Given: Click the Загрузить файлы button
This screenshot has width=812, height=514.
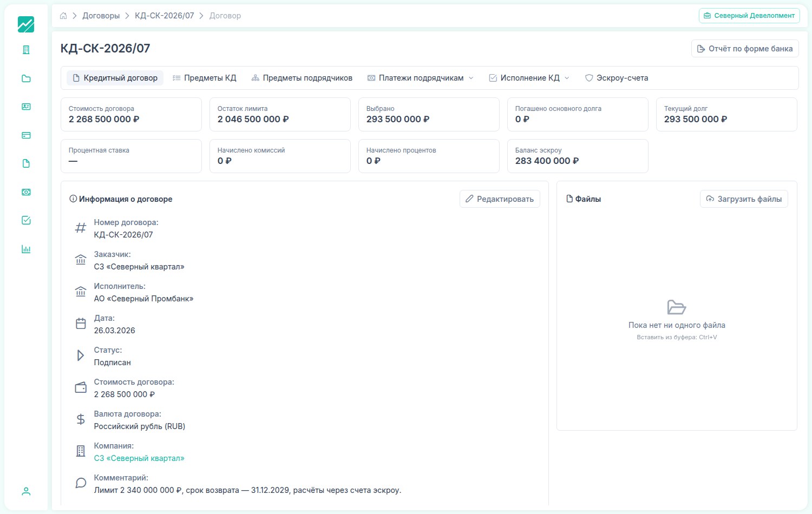Looking at the screenshot, I should click(744, 199).
